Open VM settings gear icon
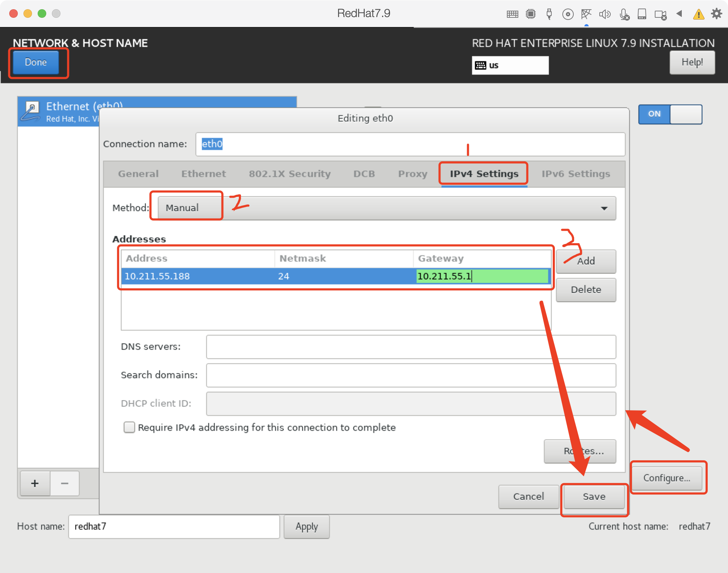This screenshot has width=728, height=573. tap(716, 14)
